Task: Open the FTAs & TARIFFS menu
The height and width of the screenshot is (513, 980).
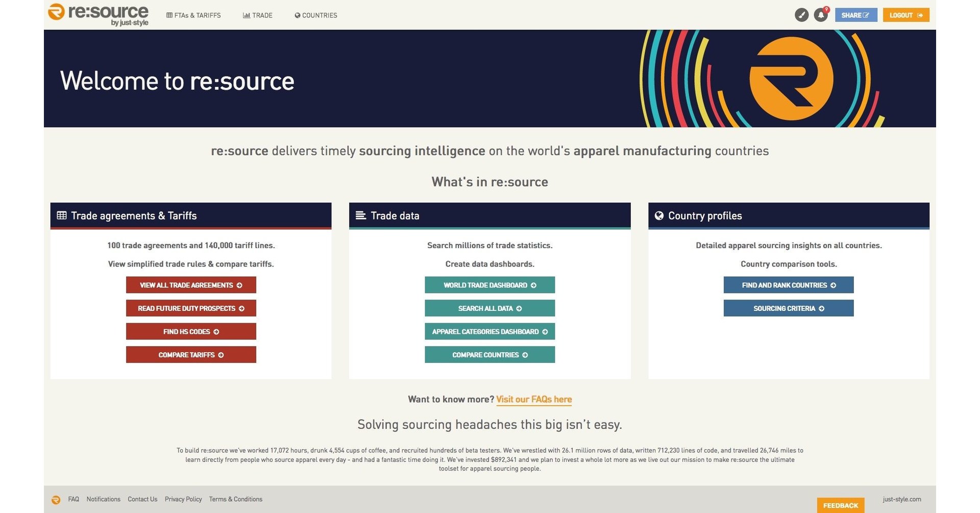Action: [198, 15]
